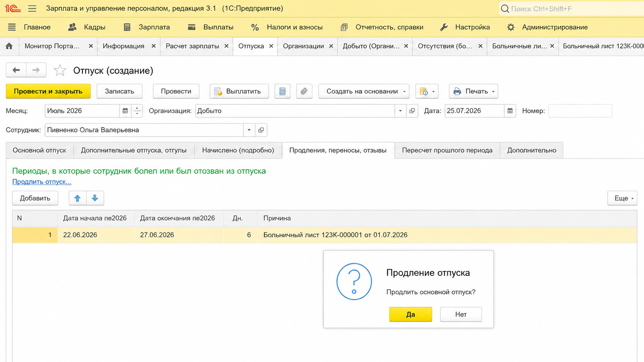Open the Создать на основании dropdown

[x=364, y=92]
